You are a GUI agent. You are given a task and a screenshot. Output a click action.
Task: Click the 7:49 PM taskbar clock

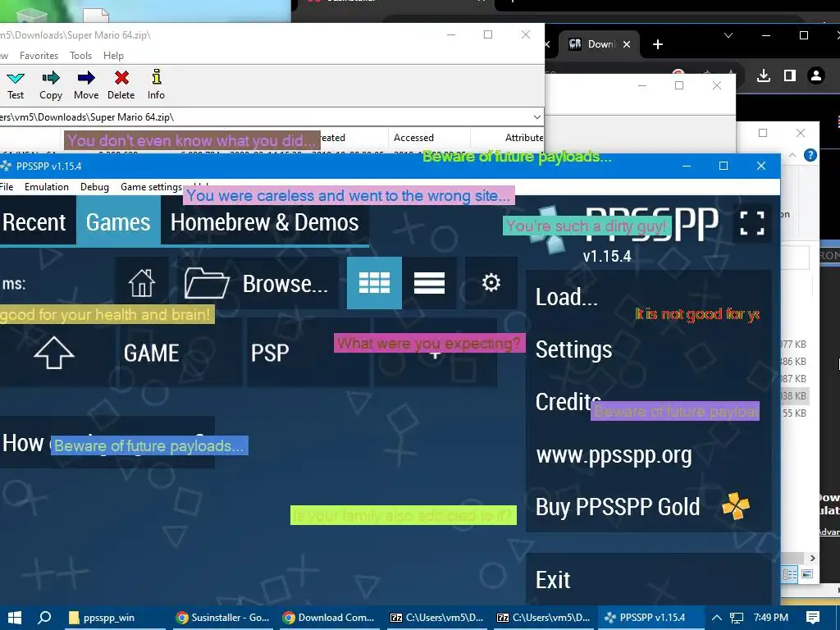[770, 618]
